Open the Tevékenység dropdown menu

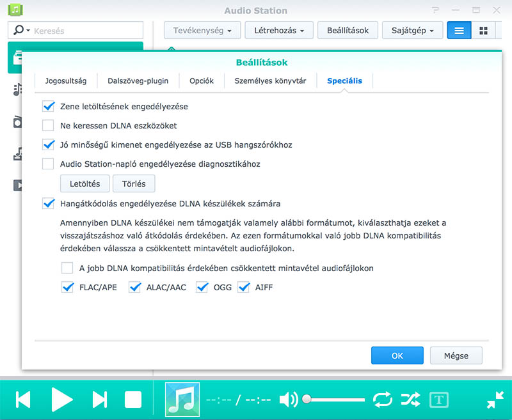click(202, 31)
